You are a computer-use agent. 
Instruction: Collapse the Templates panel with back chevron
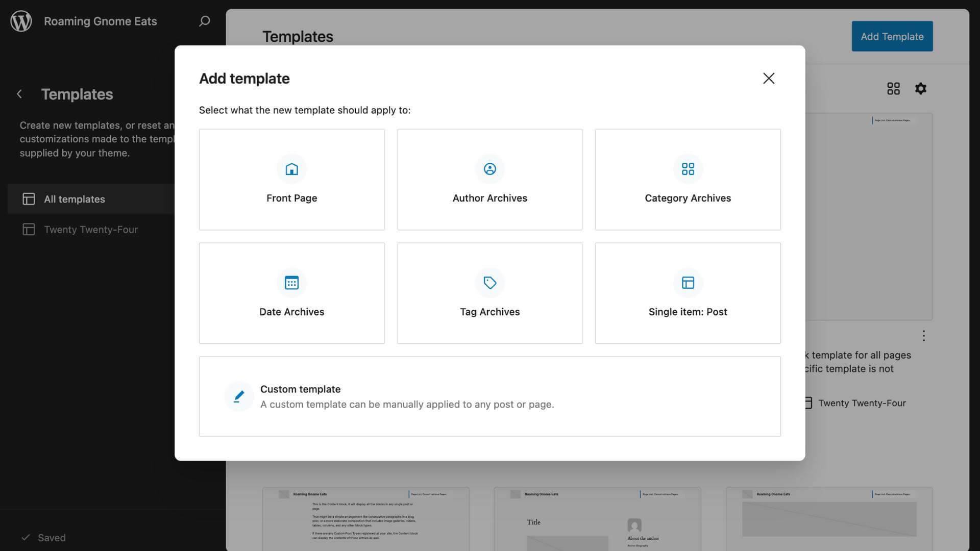point(19,94)
